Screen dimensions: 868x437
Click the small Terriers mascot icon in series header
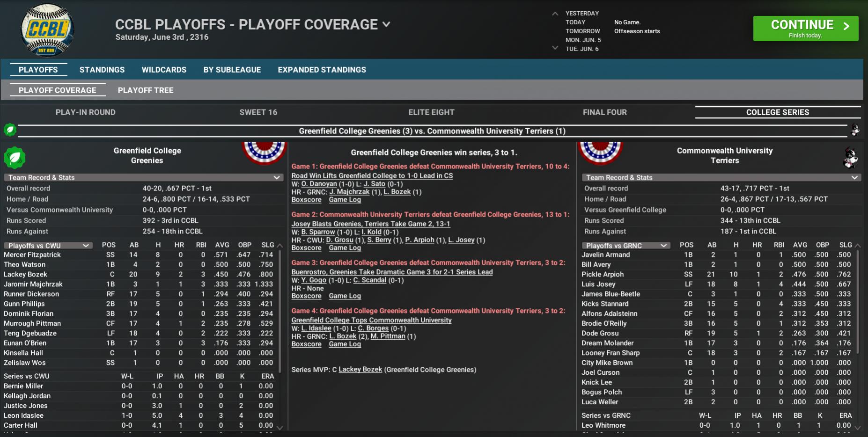[x=855, y=130]
